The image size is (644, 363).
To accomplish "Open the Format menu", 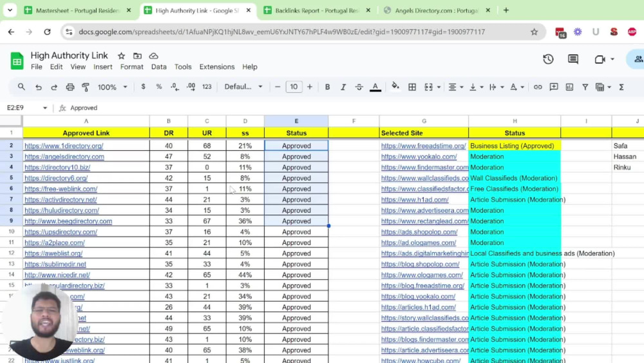I will coord(132,66).
